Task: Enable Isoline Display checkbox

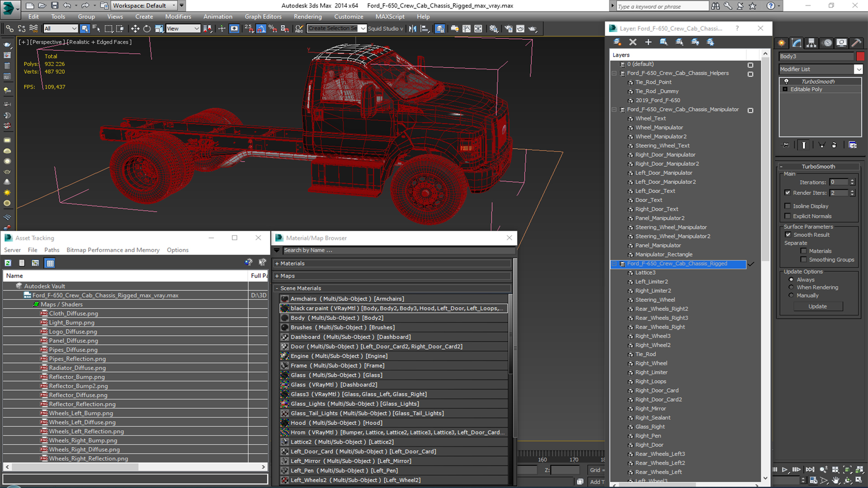Action: [x=788, y=206]
